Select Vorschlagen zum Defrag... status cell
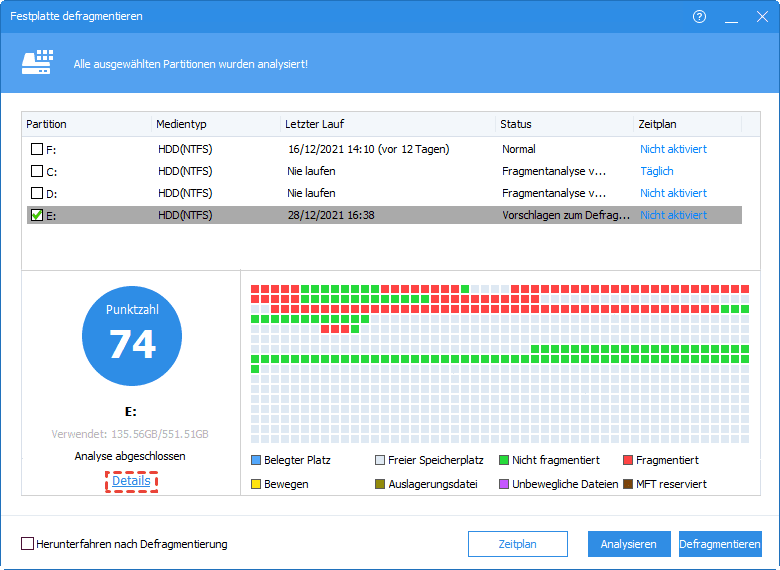Viewport: 780px width, 570px height. click(x=566, y=215)
